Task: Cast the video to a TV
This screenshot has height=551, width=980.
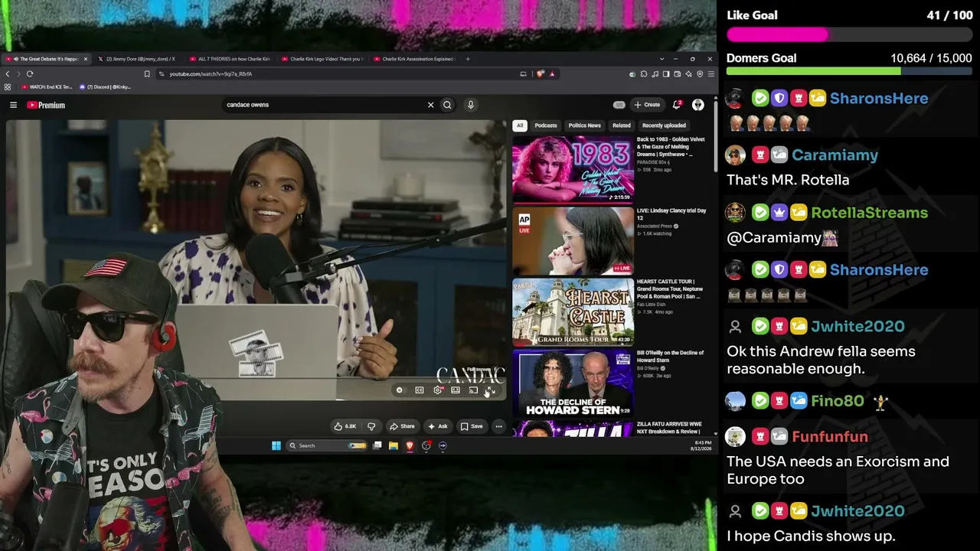Action: click(473, 390)
